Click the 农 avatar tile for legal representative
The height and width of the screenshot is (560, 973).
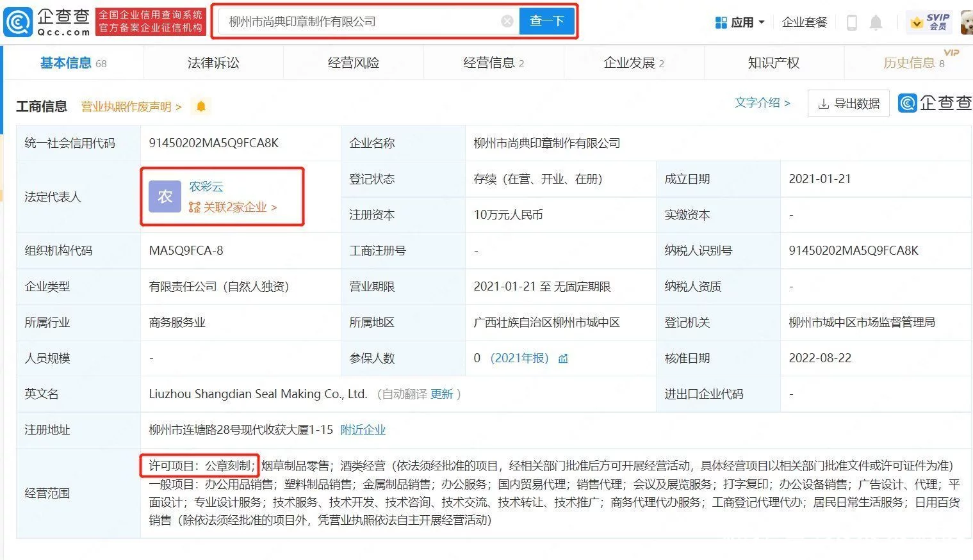coord(165,196)
